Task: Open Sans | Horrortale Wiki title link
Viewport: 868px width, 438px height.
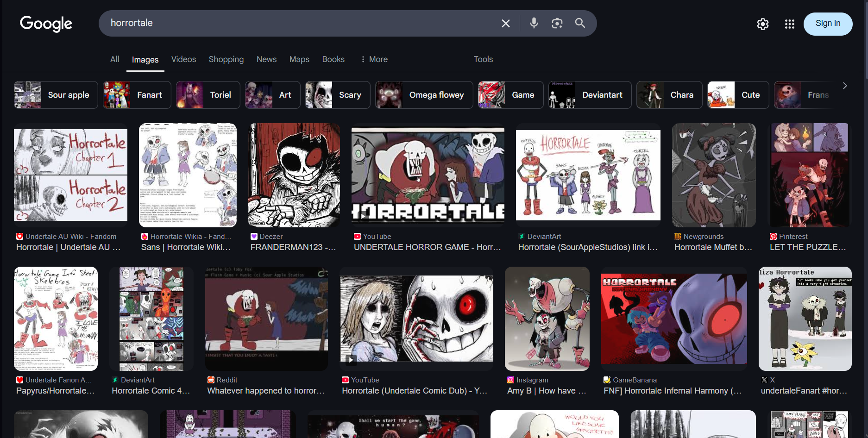Action: 186,247
